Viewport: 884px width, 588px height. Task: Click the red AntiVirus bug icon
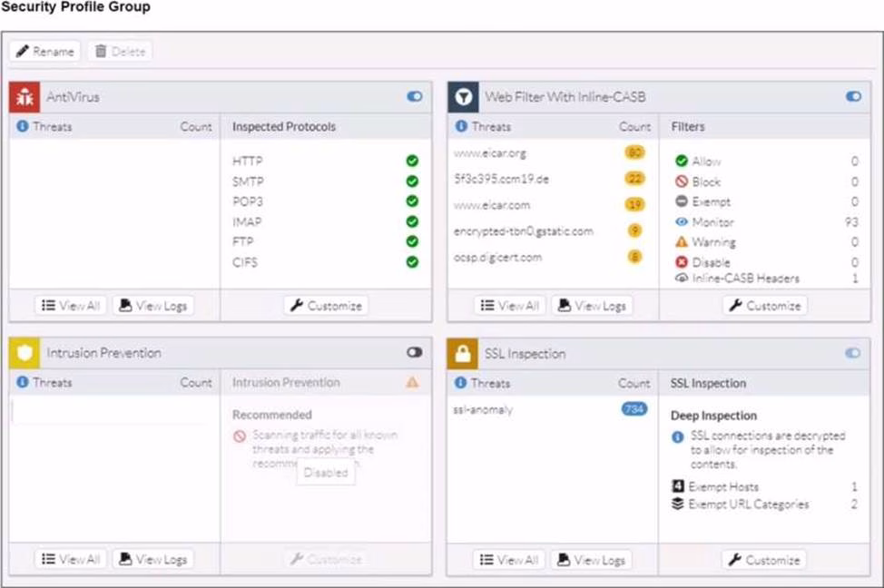coord(25,97)
